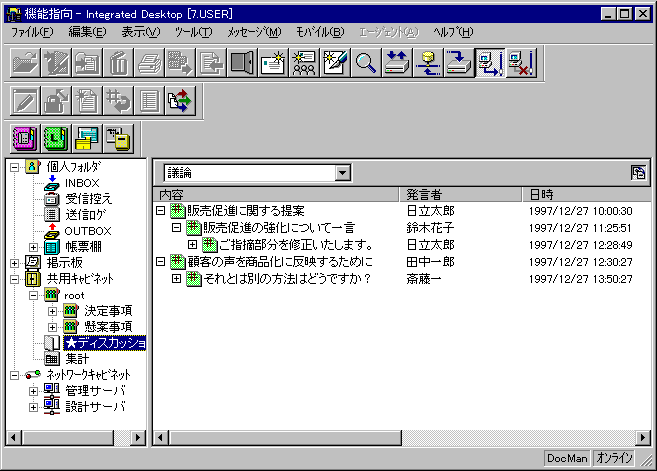Expand the ご指摘部分を修正いたします thread
Image resolution: width=657 pixels, height=471 pixels.
(192, 244)
